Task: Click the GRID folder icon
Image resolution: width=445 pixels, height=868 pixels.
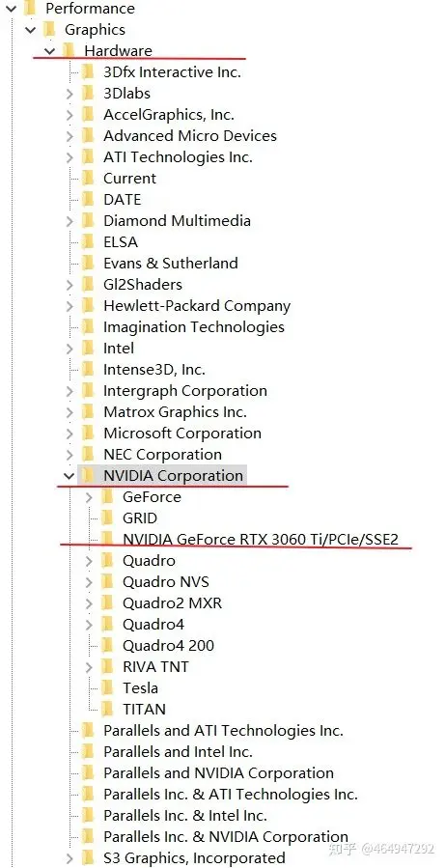Action: click(106, 518)
